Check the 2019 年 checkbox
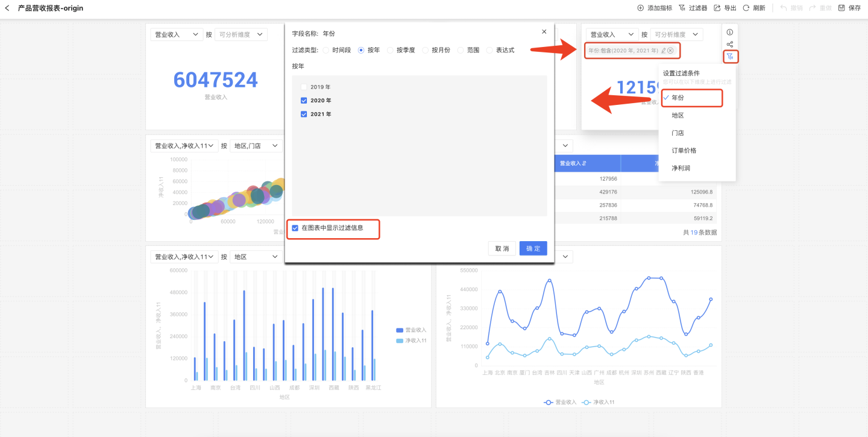The height and width of the screenshot is (437, 868). click(304, 87)
